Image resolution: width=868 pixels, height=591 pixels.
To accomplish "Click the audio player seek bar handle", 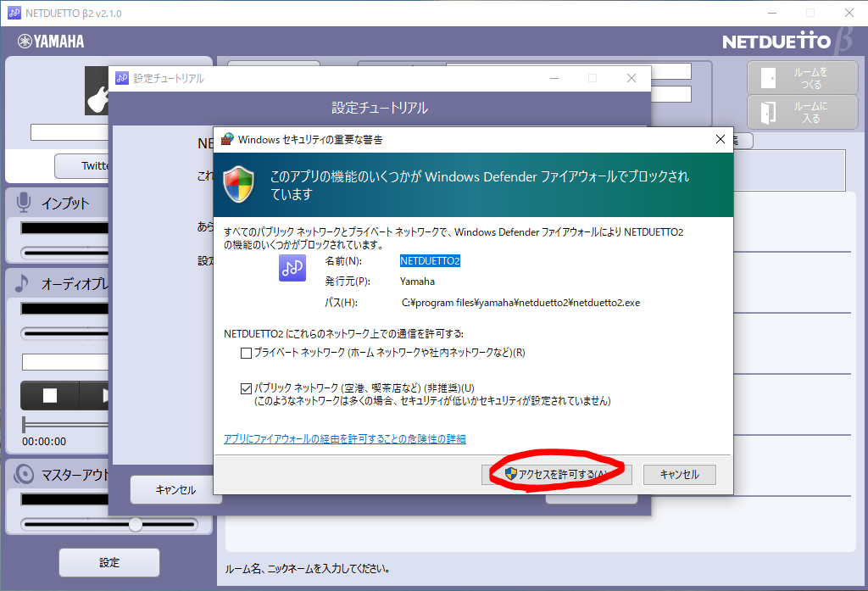I will click(x=24, y=425).
